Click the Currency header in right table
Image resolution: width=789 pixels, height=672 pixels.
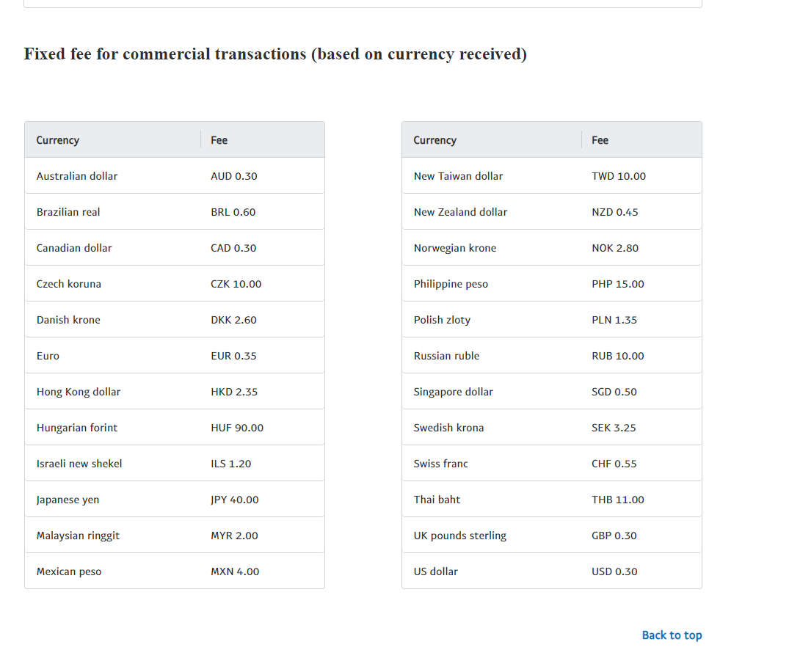(435, 140)
